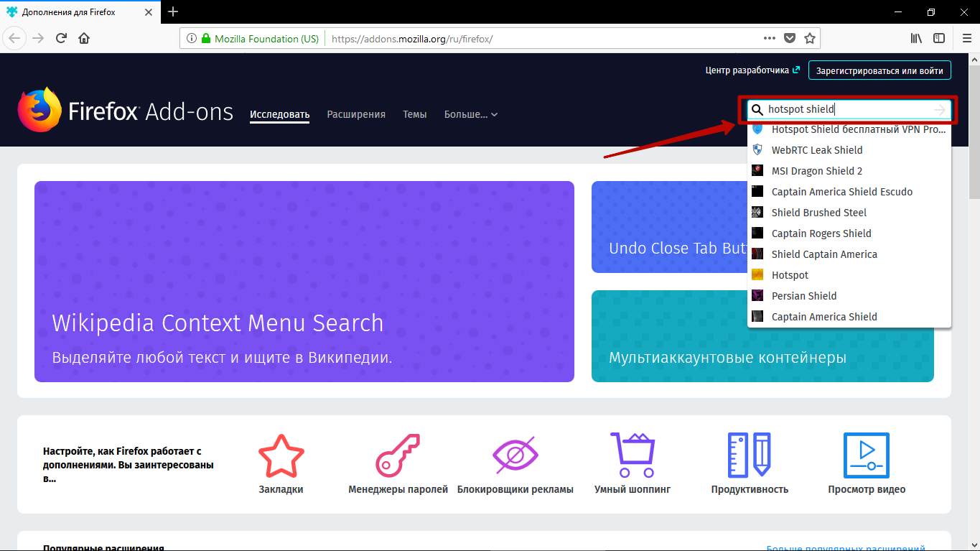Choose the Hotspot suggestion
980x551 pixels.
click(x=849, y=275)
